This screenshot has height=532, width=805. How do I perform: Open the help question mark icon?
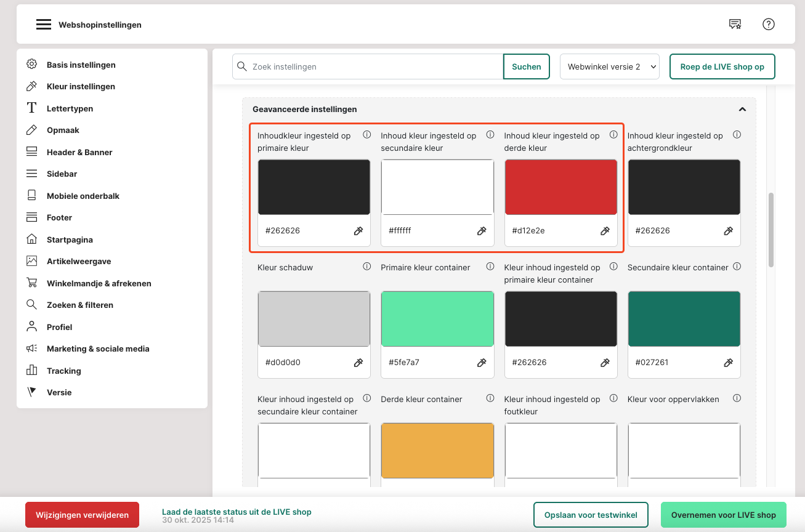[768, 25]
